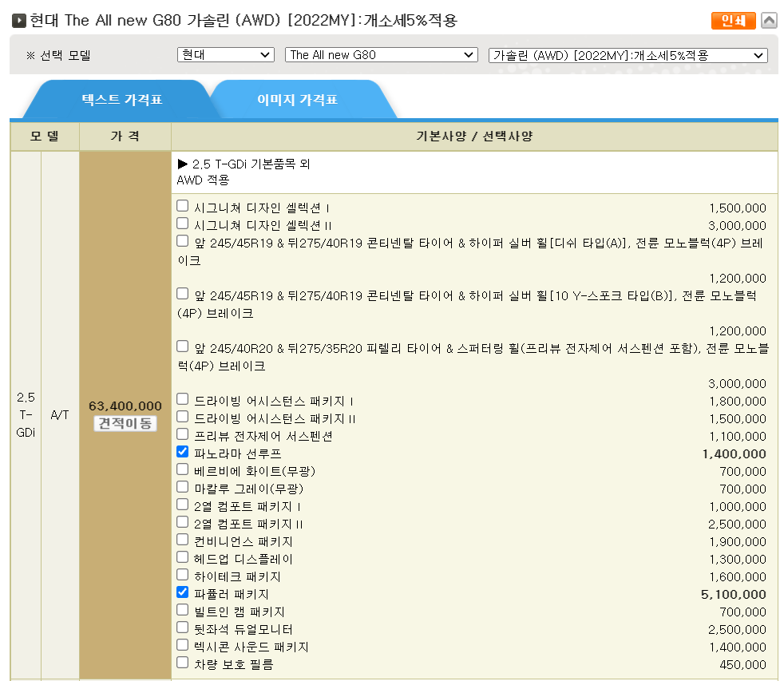784x681 pixels.
Task: Uncheck 파퓰러 패키지 option
Action: point(183,592)
